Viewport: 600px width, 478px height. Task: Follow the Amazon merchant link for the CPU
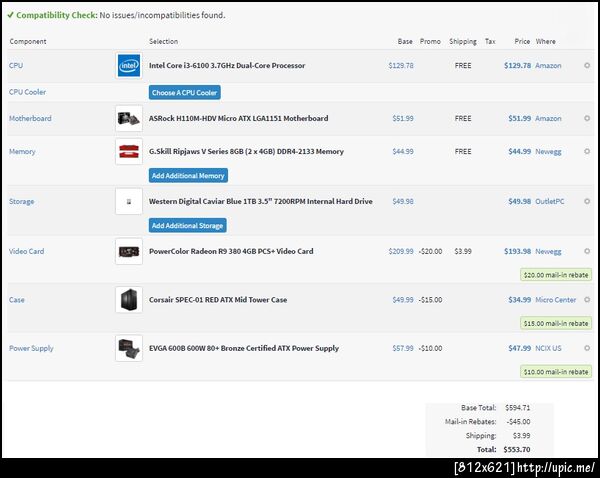coord(548,65)
